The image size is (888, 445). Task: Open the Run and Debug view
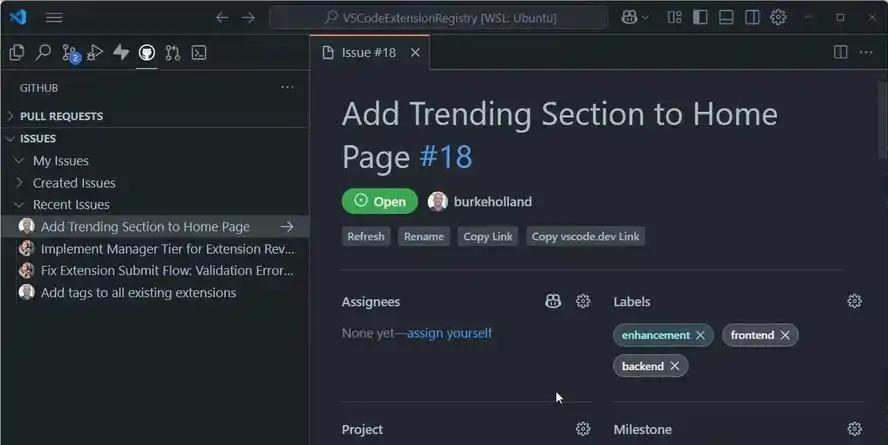tap(95, 53)
